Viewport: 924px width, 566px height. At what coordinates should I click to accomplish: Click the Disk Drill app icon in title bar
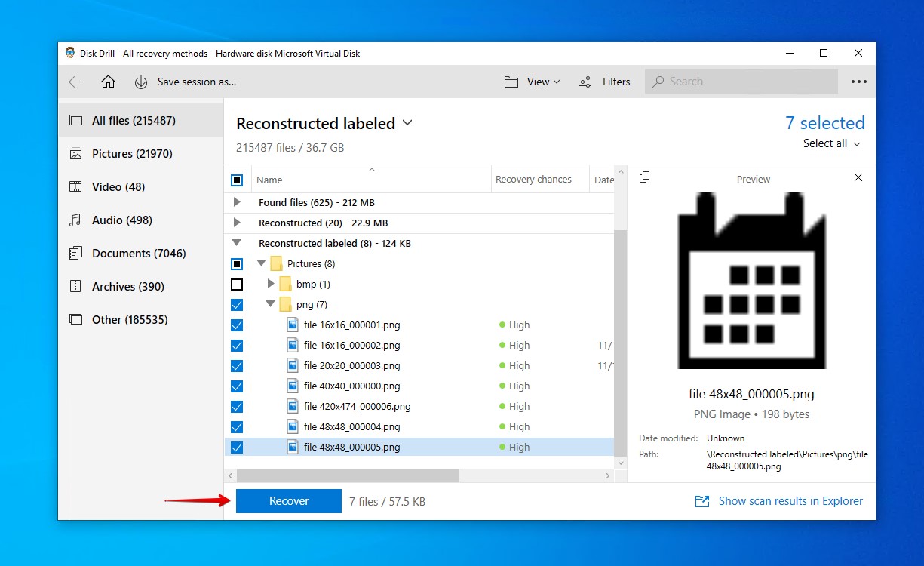coord(70,53)
